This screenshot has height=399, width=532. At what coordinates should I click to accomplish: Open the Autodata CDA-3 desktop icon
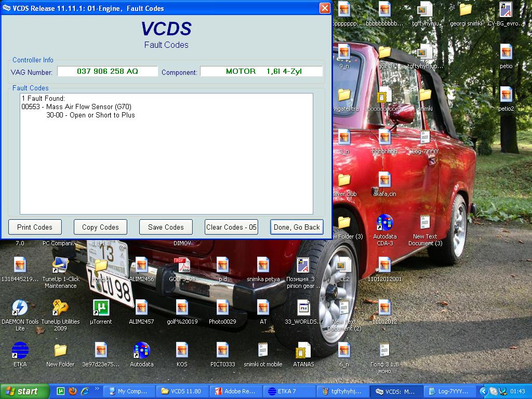click(x=384, y=223)
